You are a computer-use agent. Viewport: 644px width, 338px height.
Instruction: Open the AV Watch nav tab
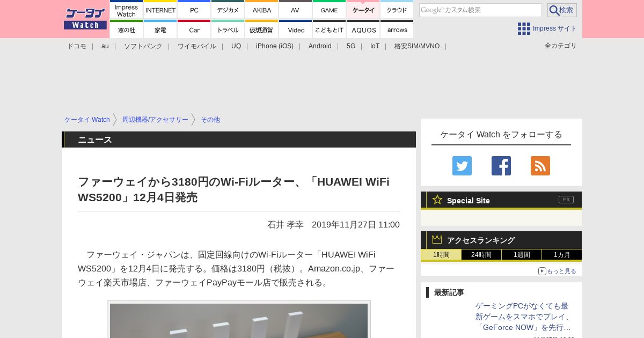pos(296,10)
